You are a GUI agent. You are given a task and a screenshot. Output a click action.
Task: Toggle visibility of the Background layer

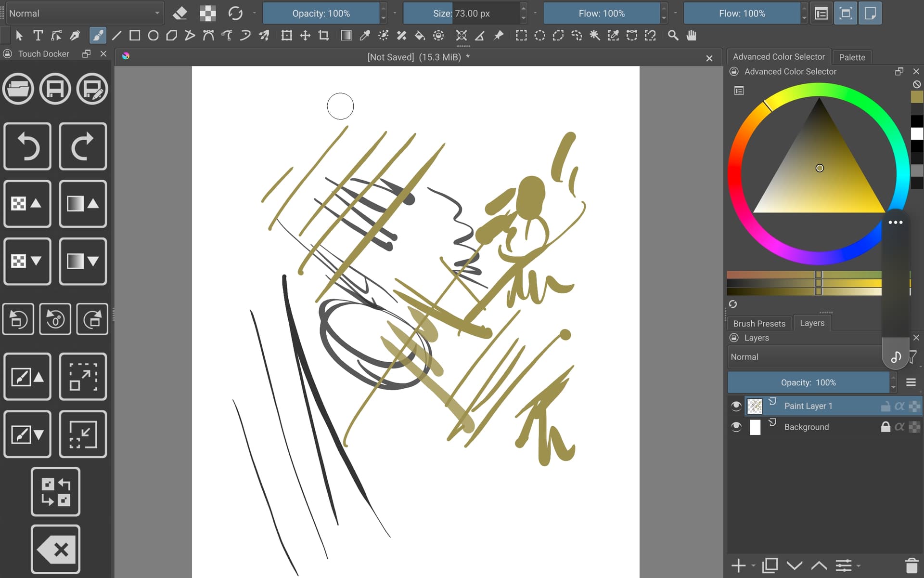[x=736, y=427]
